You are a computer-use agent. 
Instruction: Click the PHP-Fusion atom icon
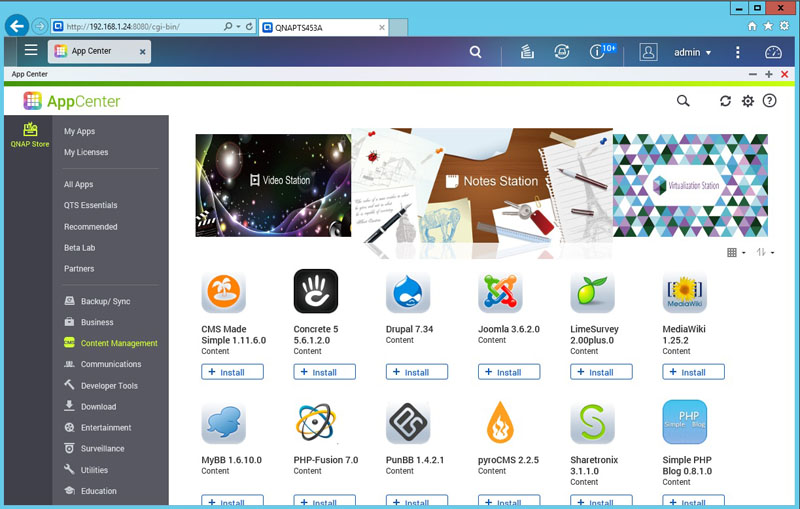(x=316, y=422)
